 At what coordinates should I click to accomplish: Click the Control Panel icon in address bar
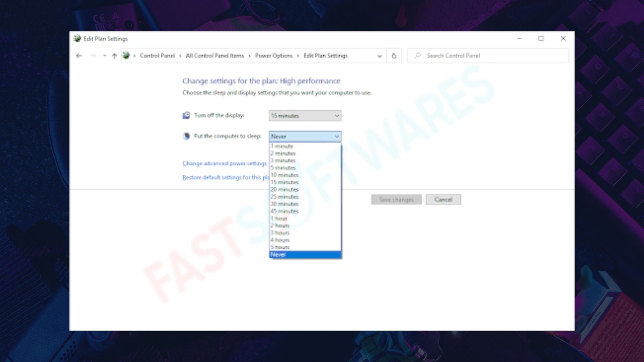pyautogui.click(x=126, y=55)
